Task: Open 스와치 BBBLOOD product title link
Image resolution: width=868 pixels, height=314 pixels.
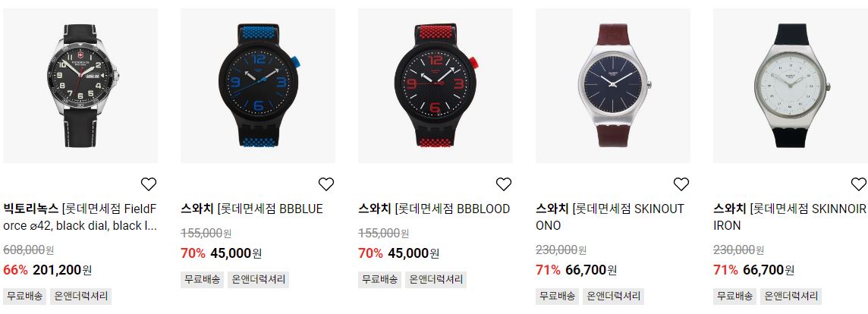Action: [x=434, y=209]
